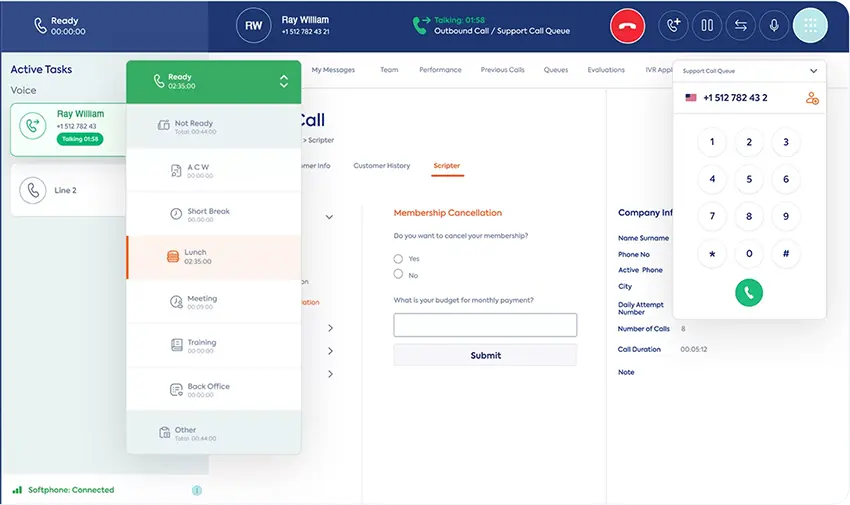Hang up the call with red button
This screenshot has height=505, width=850.
point(627,25)
